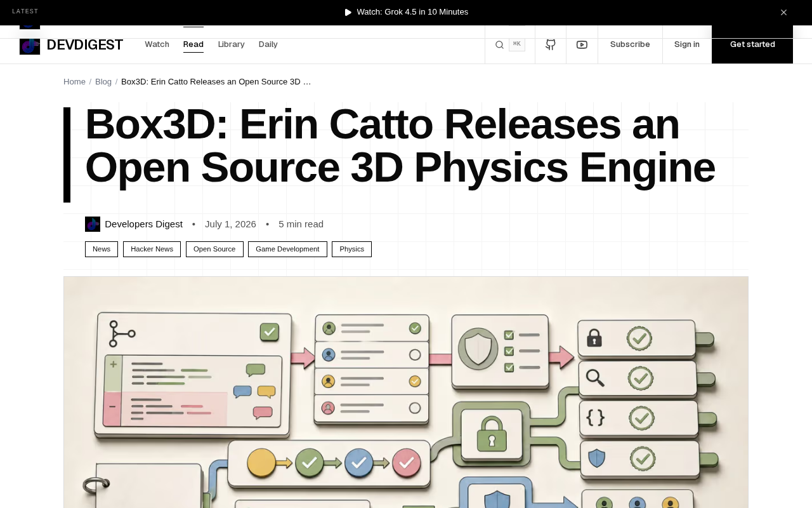Open the GitHub icon link
This screenshot has width=812, height=508.
click(551, 44)
